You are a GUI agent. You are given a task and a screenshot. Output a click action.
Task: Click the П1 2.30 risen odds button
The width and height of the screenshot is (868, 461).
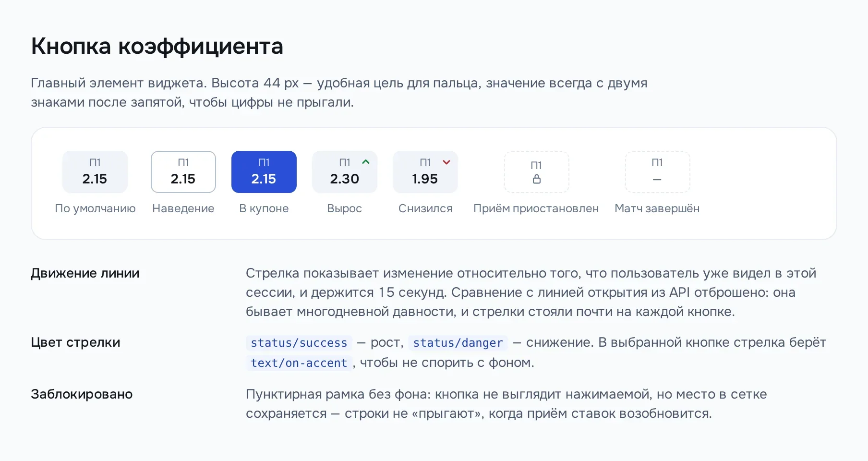click(345, 172)
